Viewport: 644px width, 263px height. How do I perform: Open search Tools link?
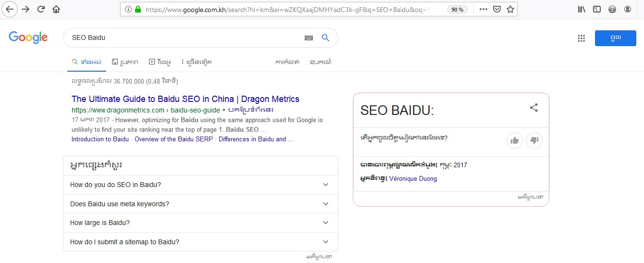[x=321, y=62]
